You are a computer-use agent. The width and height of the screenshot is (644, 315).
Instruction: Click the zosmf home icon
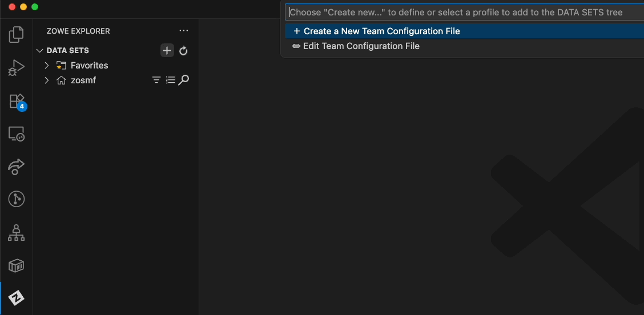[x=61, y=80]
